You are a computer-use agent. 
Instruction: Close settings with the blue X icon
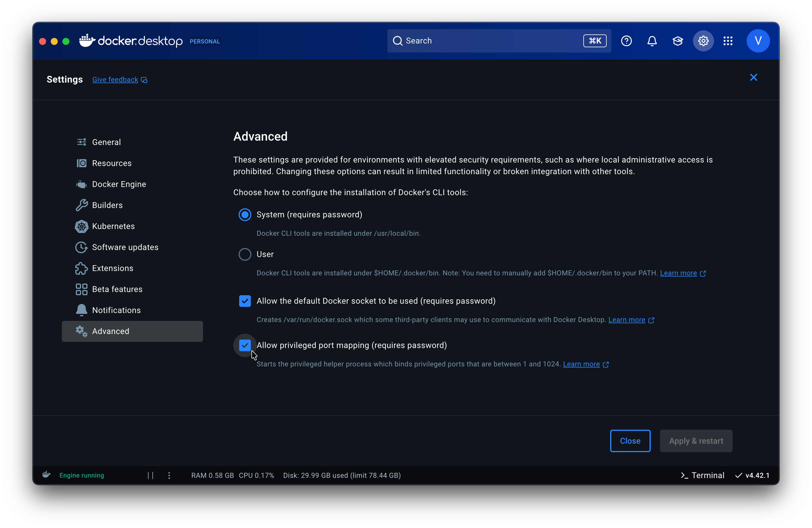coord(753,78)
